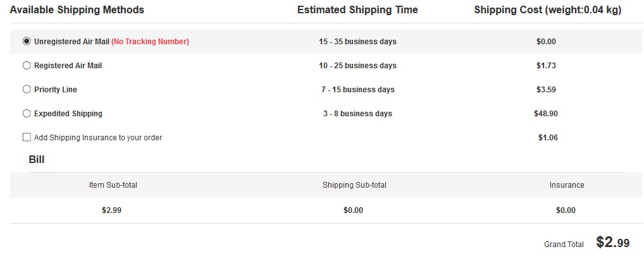Click the 7 - 15 business days estimate
The height and width of the screenshot is (254, 644).
click(x=357, y=90)
